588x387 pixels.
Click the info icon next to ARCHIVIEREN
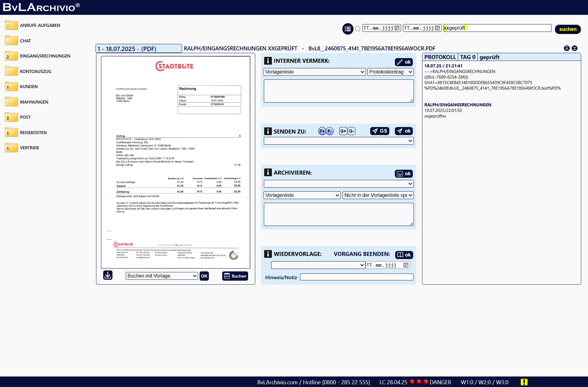tap(268, 172)
